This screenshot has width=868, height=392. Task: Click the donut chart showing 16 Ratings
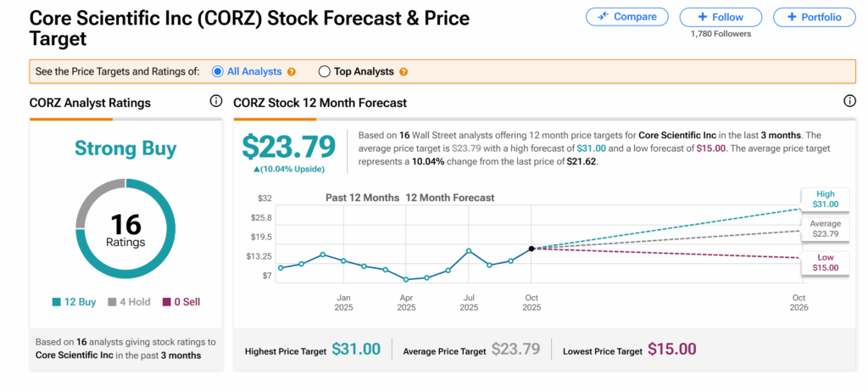pyautogui.click(x=125, y=229)
